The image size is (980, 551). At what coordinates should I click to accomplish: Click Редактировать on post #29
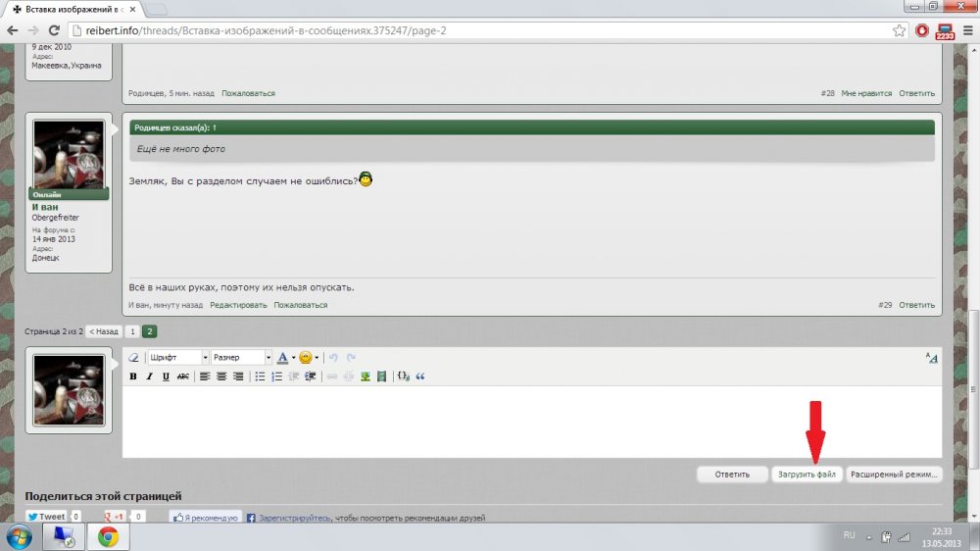[x=238, y=305]
